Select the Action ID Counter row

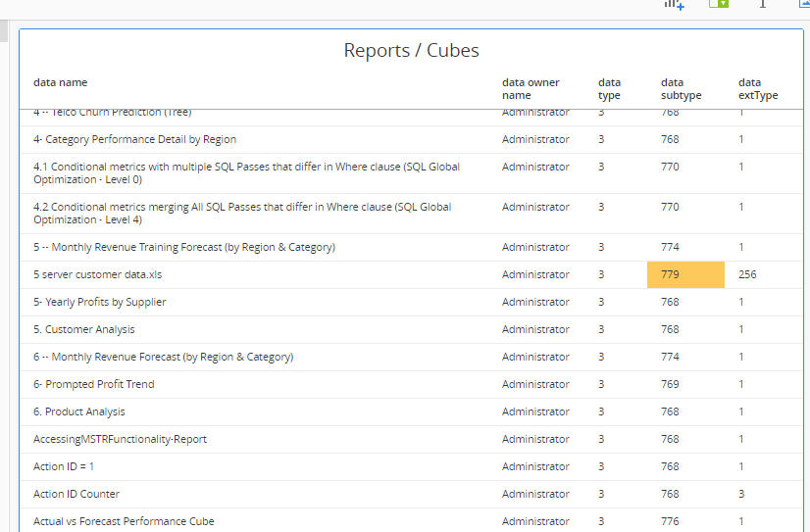click(x=76, y=495)
